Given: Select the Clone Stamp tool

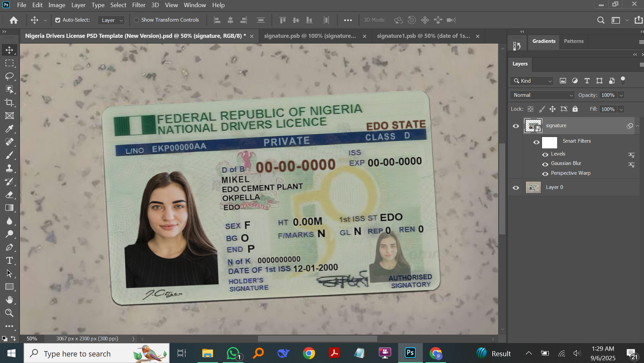Looking at the screenshot, I should click(9, 168).
